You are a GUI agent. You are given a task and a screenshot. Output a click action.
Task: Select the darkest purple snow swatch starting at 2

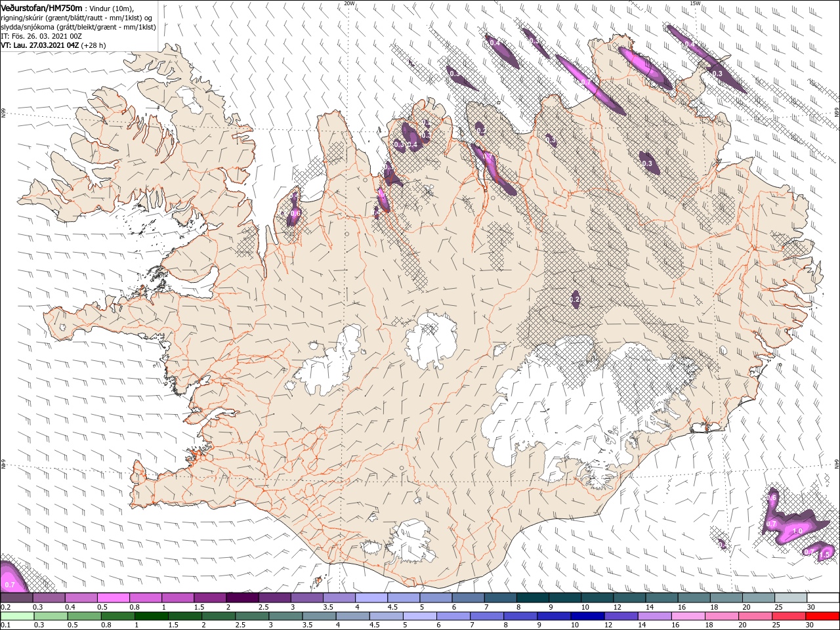(242, 598)
